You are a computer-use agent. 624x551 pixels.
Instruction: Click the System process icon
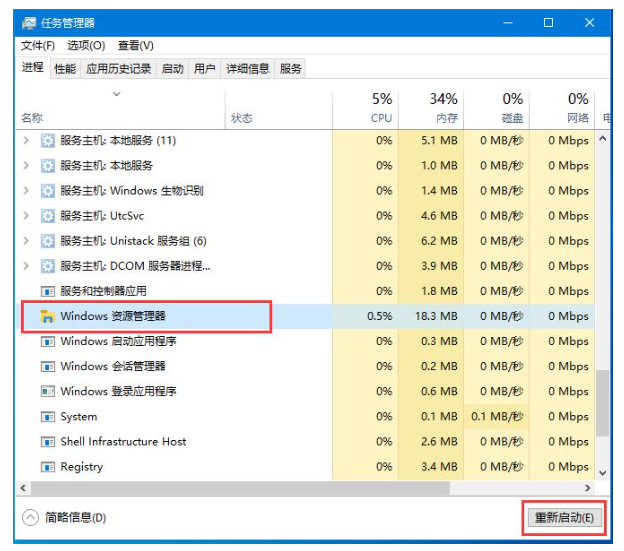[x=47, y=417]
